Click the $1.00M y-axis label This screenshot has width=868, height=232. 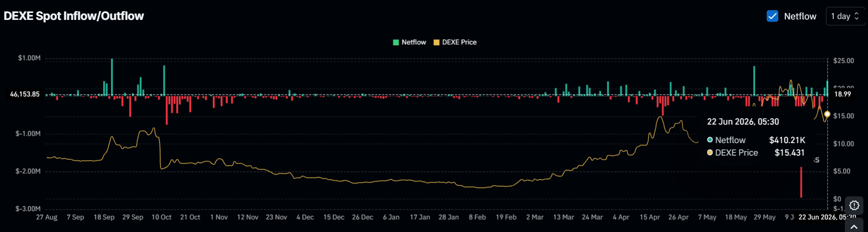click(29, 58)
